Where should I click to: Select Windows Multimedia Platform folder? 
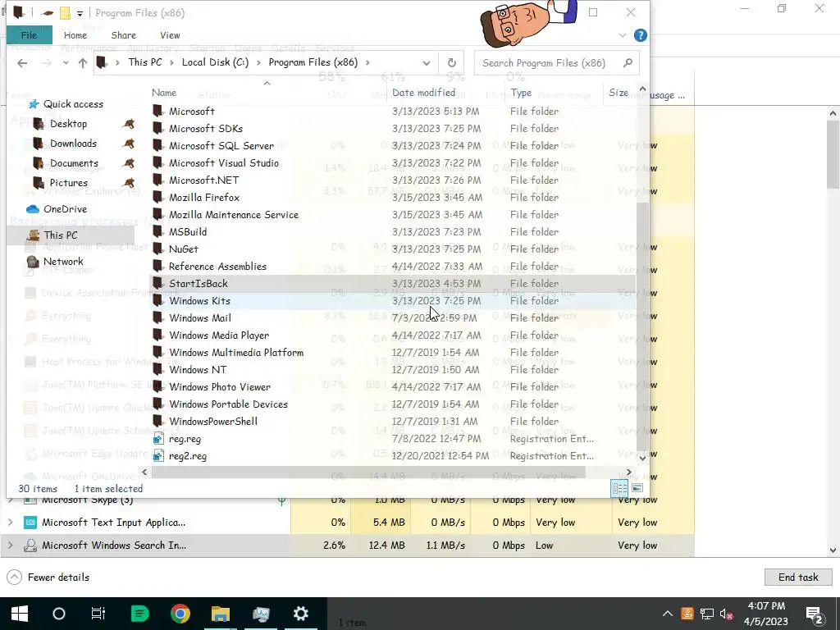click(x=235, y=353)
